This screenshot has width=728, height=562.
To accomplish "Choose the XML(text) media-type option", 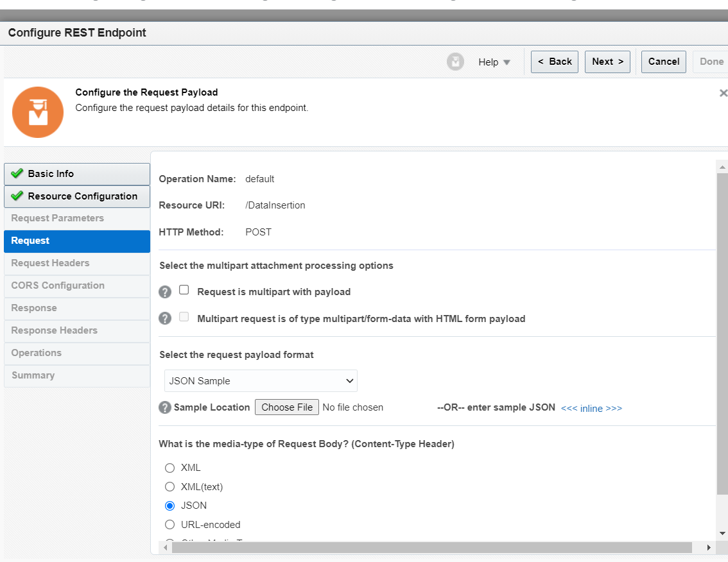I will tap(170, 487).
